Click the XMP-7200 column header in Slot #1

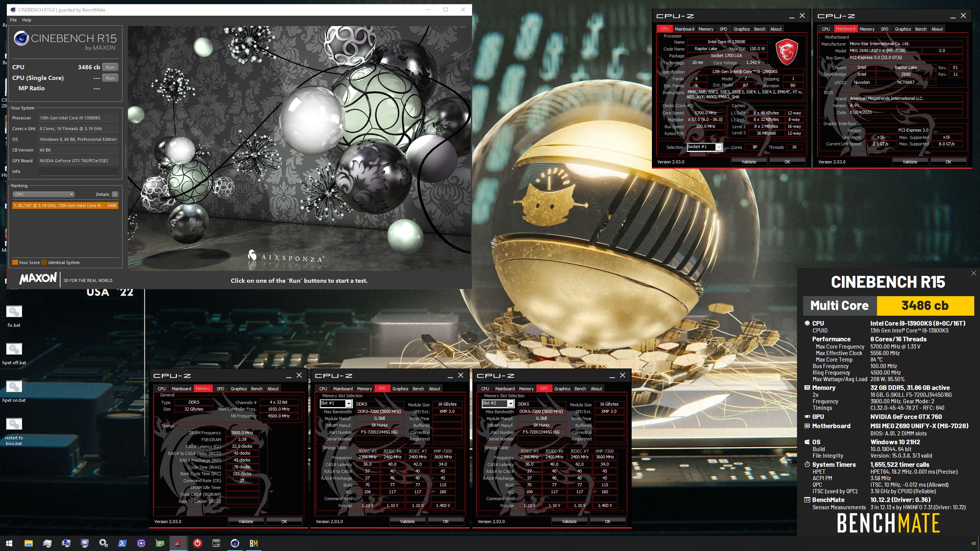click(443, 451)
